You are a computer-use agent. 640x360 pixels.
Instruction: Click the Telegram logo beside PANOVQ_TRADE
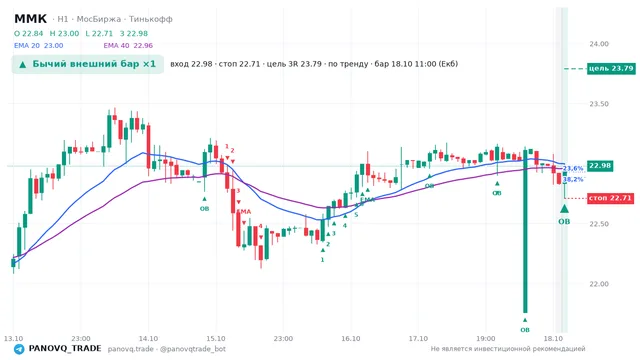[19, 349]
